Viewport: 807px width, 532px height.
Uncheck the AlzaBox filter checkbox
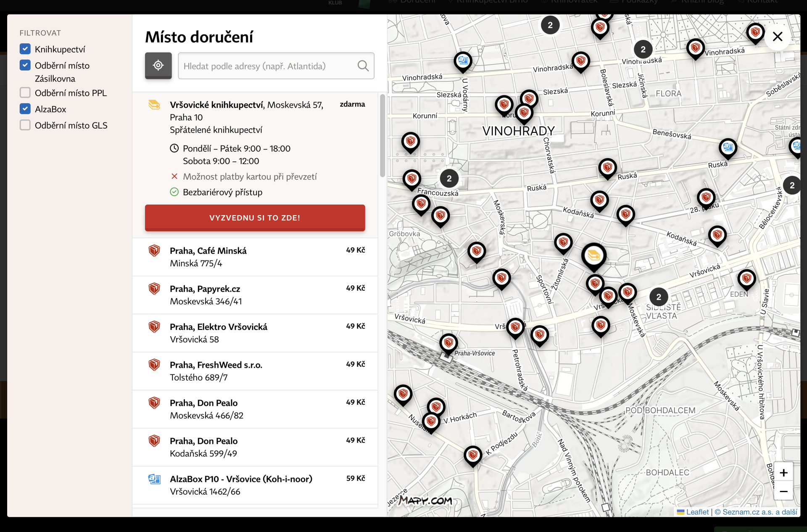[x=25, y=109]
